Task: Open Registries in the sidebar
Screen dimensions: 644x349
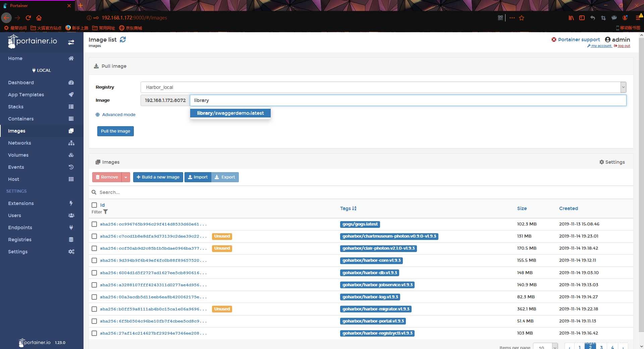Action: click(x=42, y=240)
